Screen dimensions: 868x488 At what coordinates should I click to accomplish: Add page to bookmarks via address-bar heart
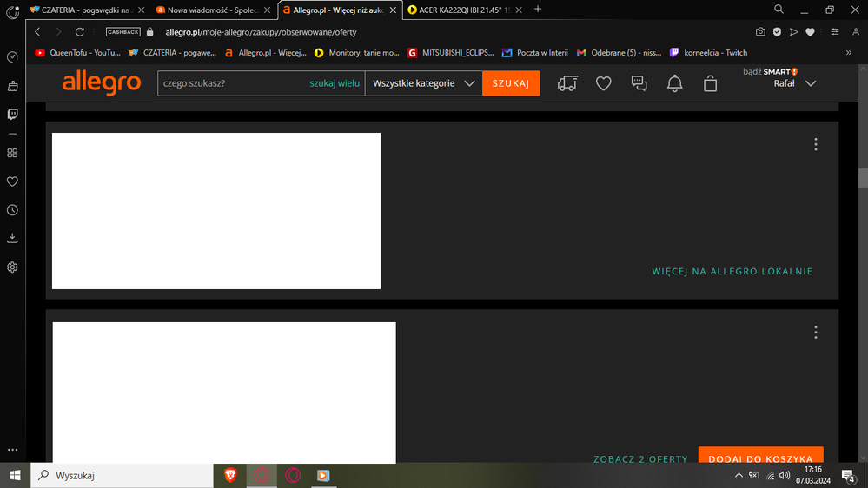coord(811,32)
